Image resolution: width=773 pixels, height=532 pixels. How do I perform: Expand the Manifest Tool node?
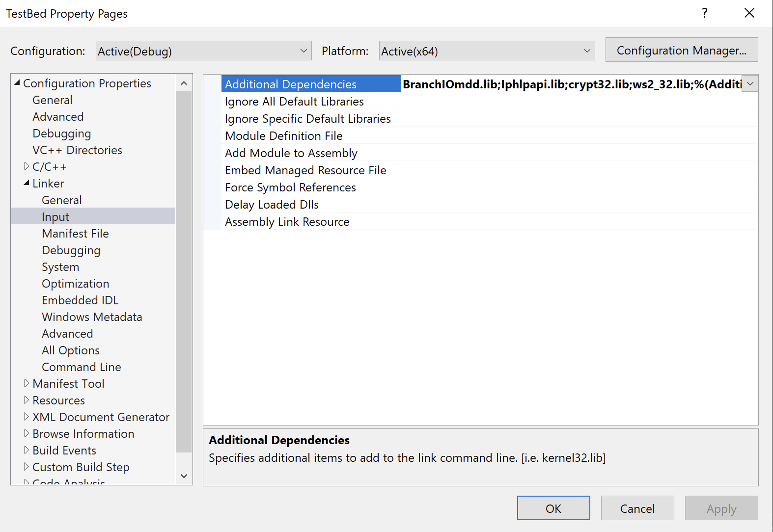coord(27,383)
